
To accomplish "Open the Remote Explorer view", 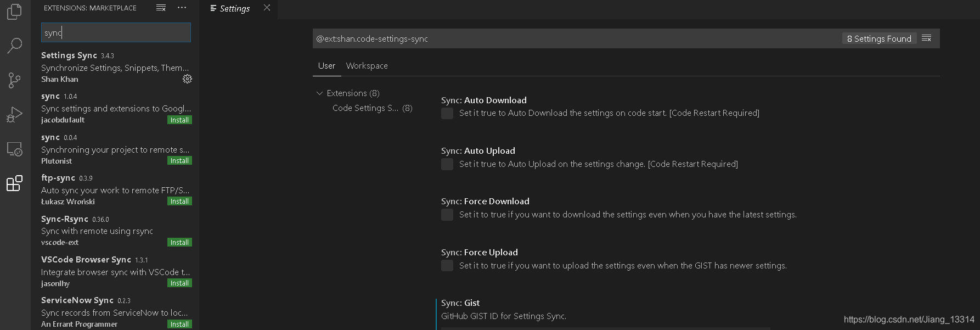I will pyautogui.click(x=14, y=149).
